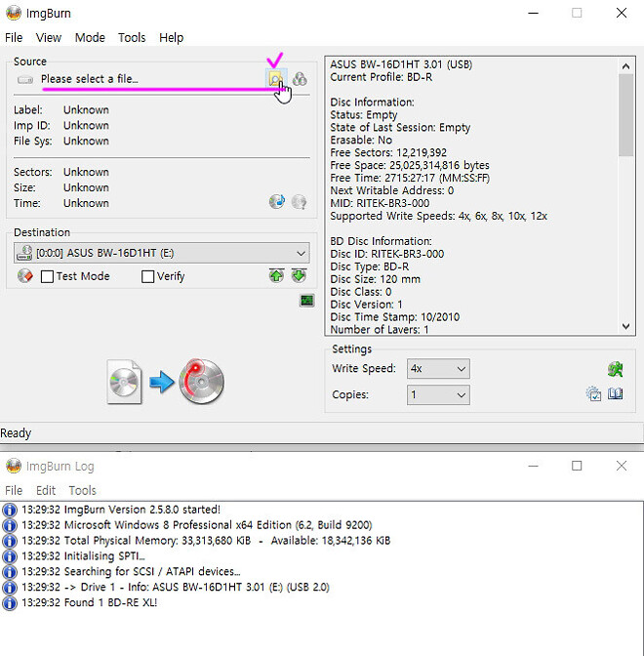Click the erase disc icon near Test Mode
The image size is (644, 656).
coord(25,276)
